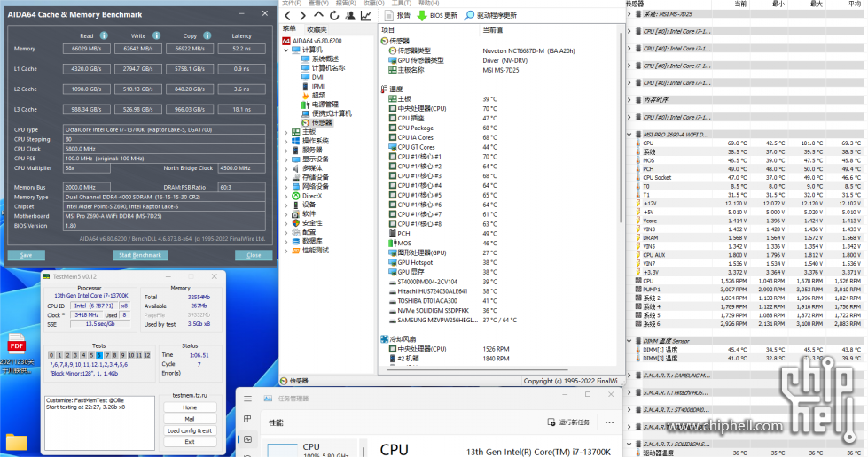Go forward with the AIDA64 forward arrow
Image resolution: width=868 pixels, height=457 pixels.
[303, 15]
